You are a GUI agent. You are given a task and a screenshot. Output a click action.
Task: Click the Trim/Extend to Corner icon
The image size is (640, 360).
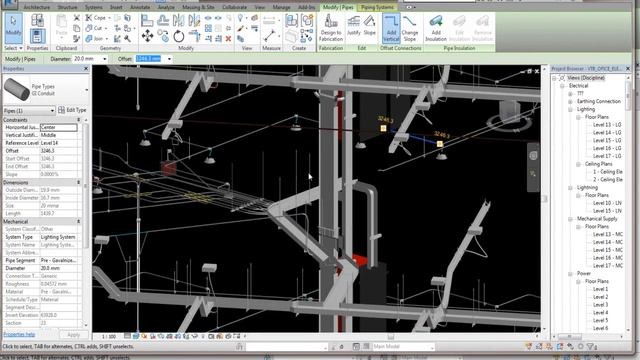(x=195, y=36)
